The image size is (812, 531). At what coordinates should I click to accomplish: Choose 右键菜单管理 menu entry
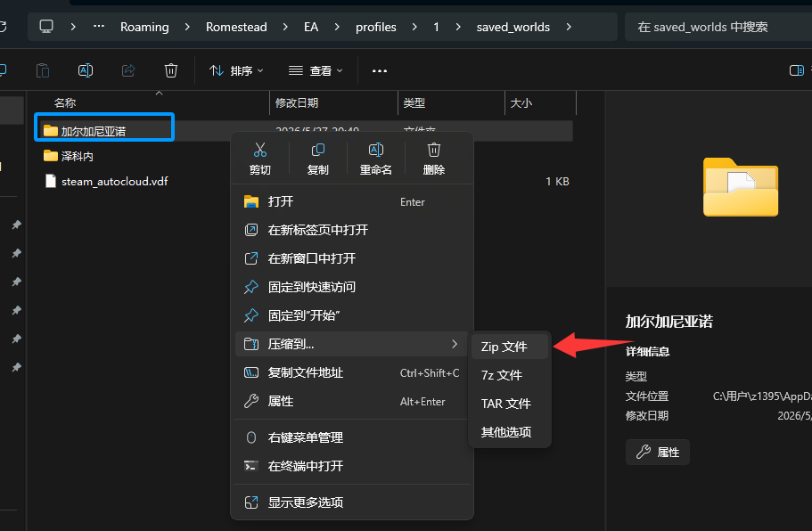pos(351,437)
